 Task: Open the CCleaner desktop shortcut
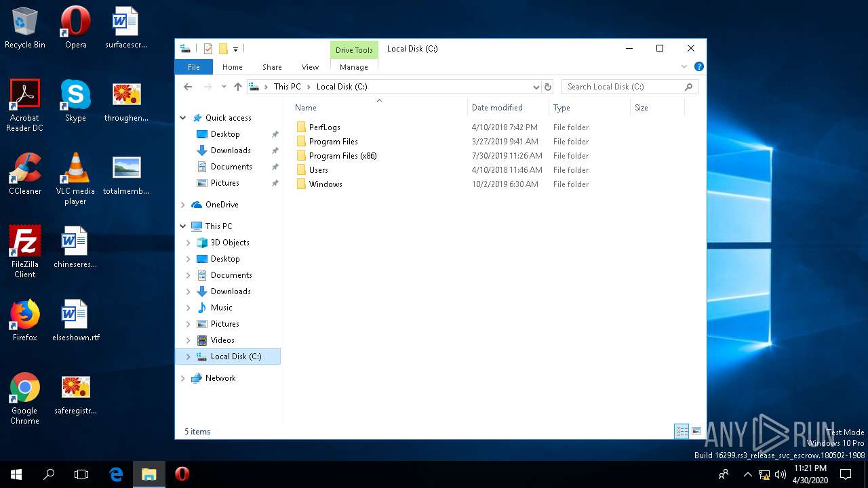[25, 175]
